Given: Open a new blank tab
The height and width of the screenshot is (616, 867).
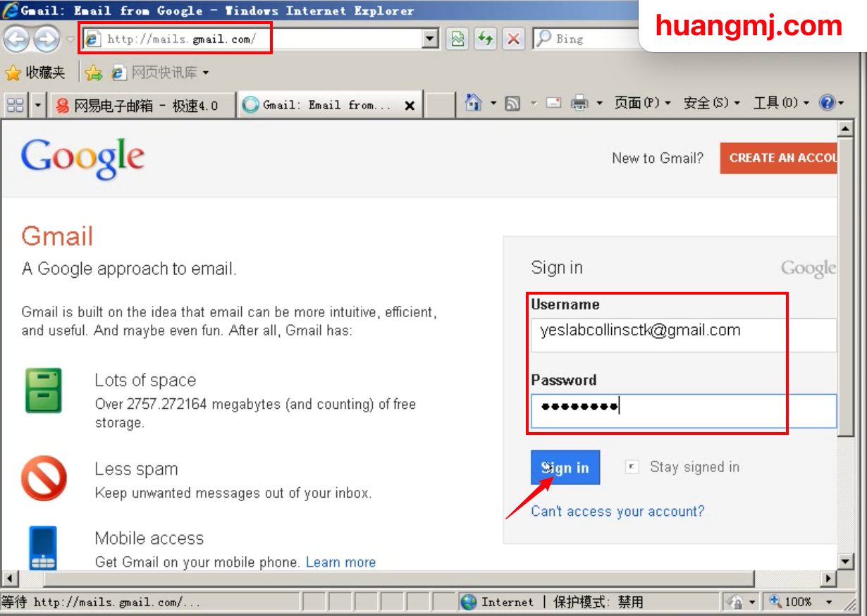Looking at the screenshot, I should click(440, 106).
